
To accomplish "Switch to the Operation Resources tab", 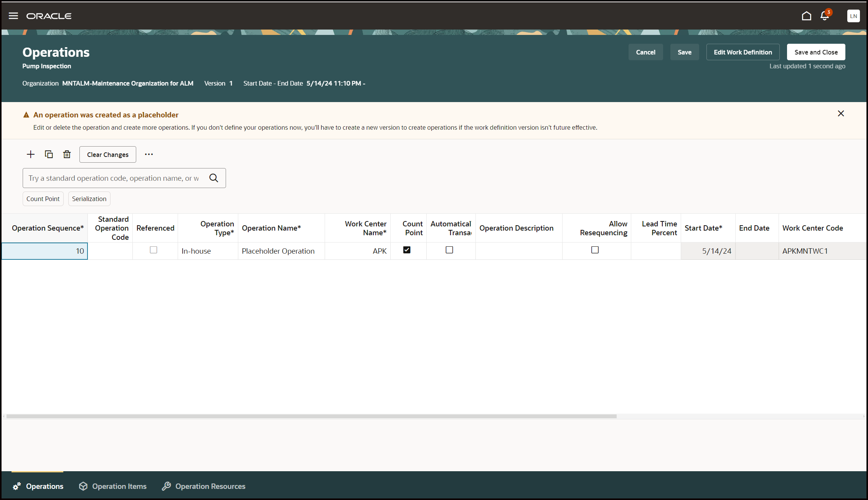I will point(204,486).
